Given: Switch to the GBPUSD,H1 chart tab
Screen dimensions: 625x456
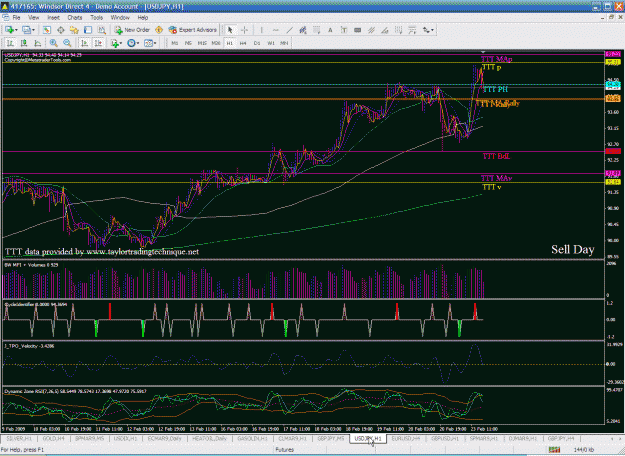Looking at the screenshot, I should pos(445,438).
